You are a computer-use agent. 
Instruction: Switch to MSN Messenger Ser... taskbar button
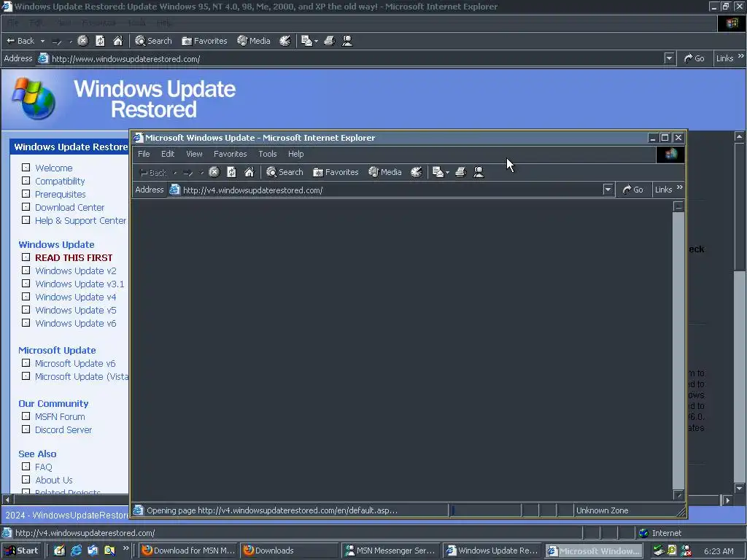(x=391, y=551)
